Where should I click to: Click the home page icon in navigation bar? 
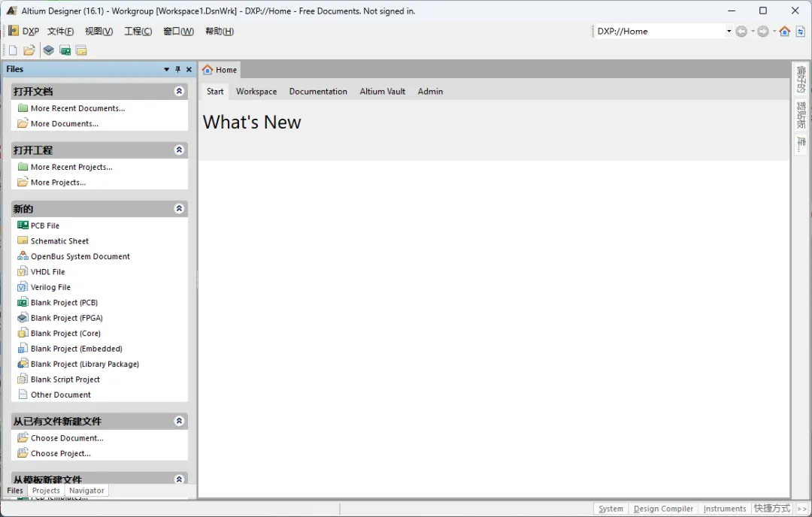click(784, 32)
